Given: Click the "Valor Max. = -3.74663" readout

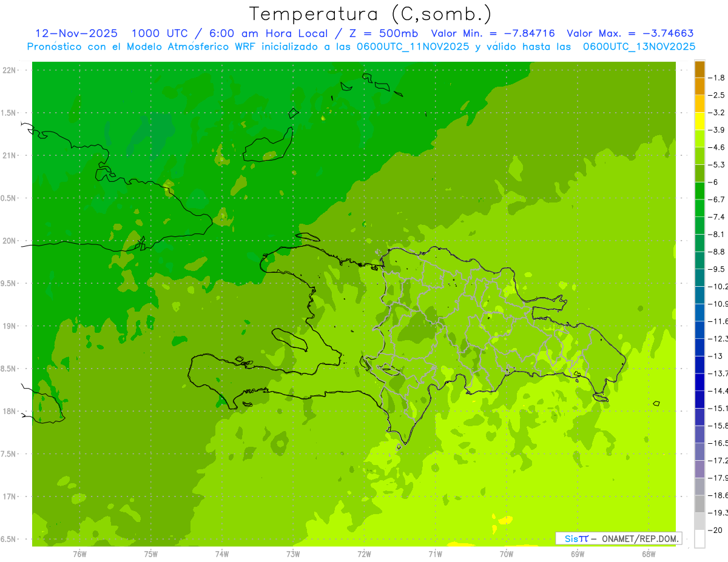Looking at the screenshot, I should coord(630,33).
